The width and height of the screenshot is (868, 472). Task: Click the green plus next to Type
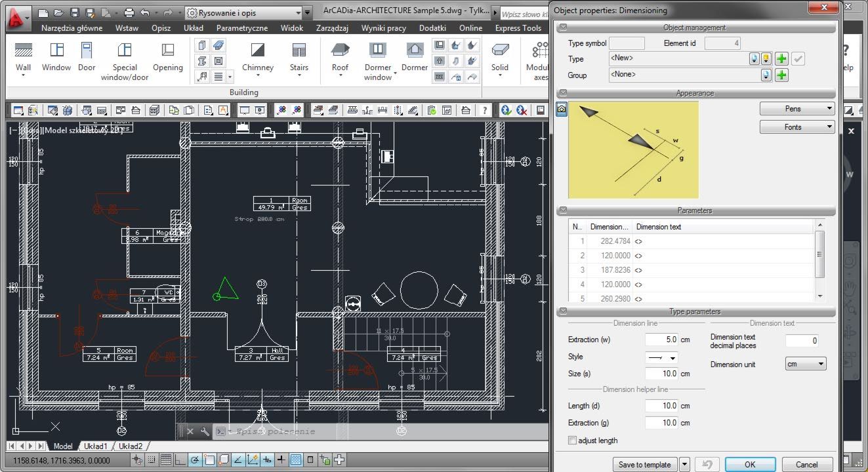tap(781, 58)
